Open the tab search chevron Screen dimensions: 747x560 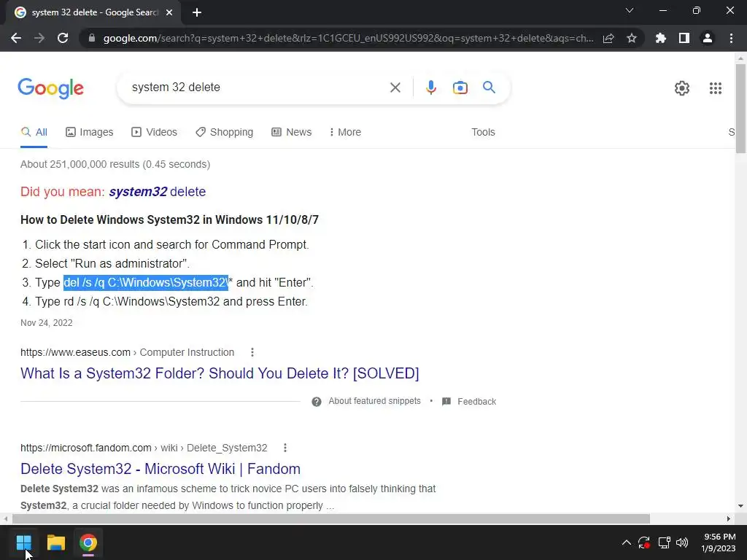pos(630,10)
